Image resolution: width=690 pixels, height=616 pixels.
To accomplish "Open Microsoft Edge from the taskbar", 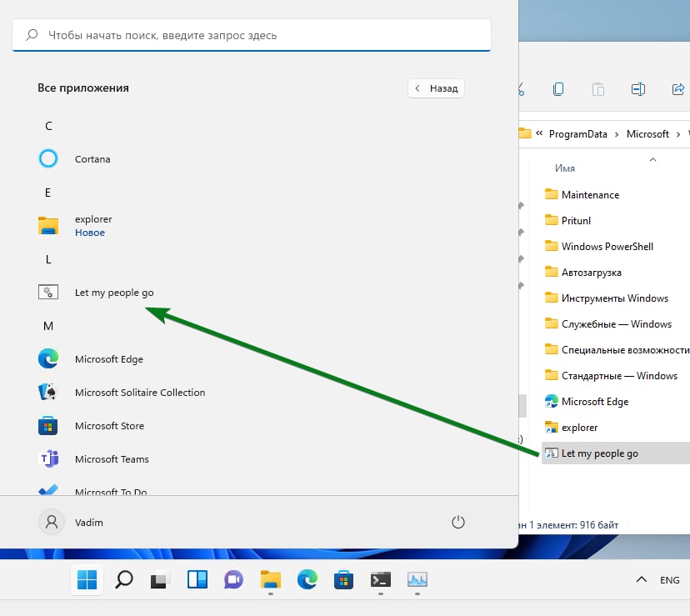I will tap(307, 579).
